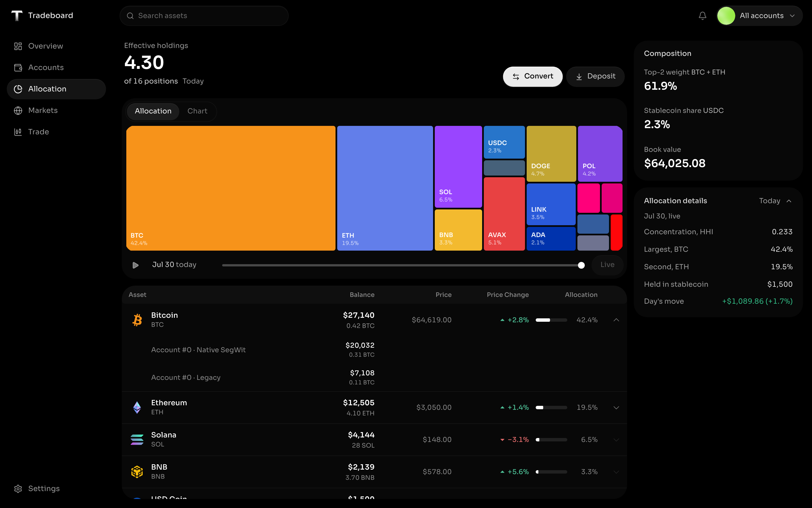The width and height of the screenshot is (812, 508).
Task: Select the ETH treemap tile
Action: tap(385, 188)
